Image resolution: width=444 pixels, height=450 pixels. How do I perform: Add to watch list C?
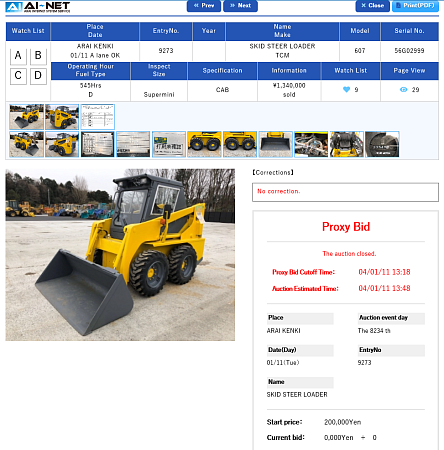(x=18, y=76)
